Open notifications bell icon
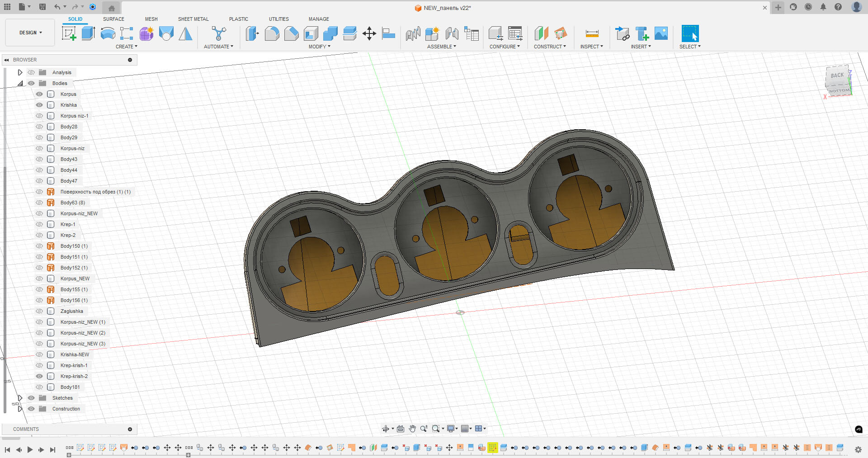Screen dimensions: 868x458 823,7
